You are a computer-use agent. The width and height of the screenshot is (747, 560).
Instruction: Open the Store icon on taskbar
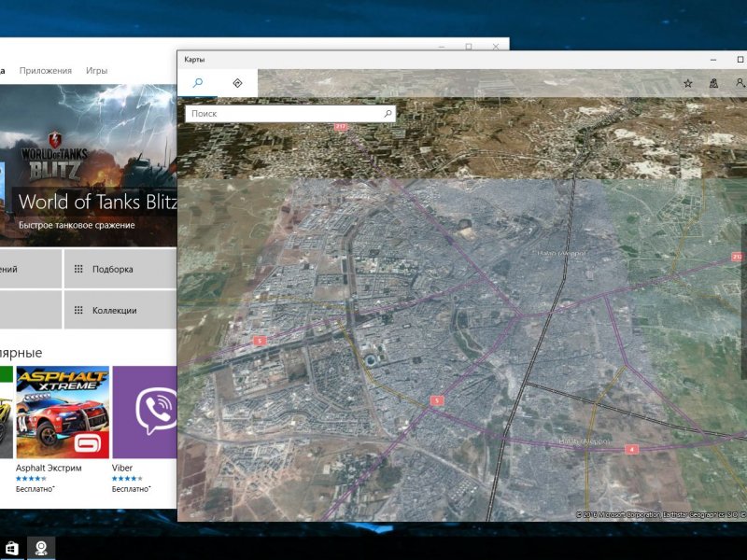coord(12,548)
